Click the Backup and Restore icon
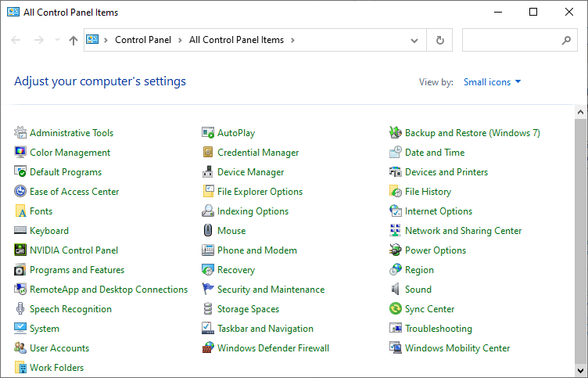This screenshot has height=378, width=588. coord(396,132)
